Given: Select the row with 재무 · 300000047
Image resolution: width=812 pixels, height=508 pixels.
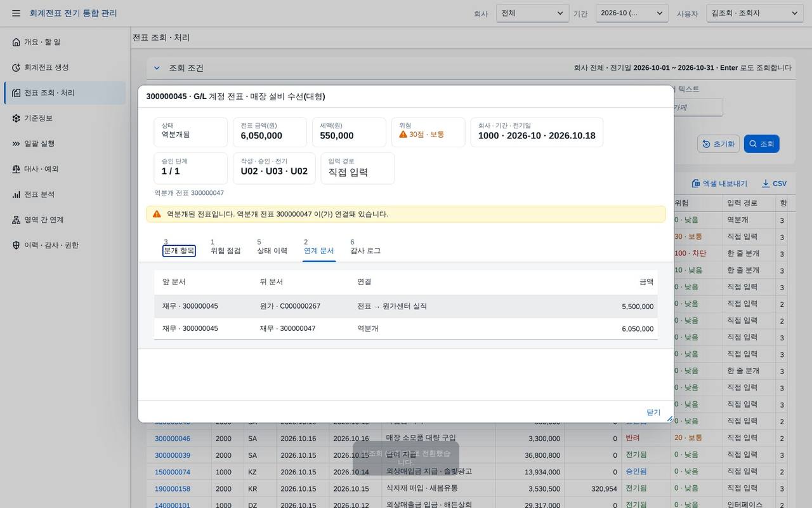Looking at the screenshot, I should [406, 329].
